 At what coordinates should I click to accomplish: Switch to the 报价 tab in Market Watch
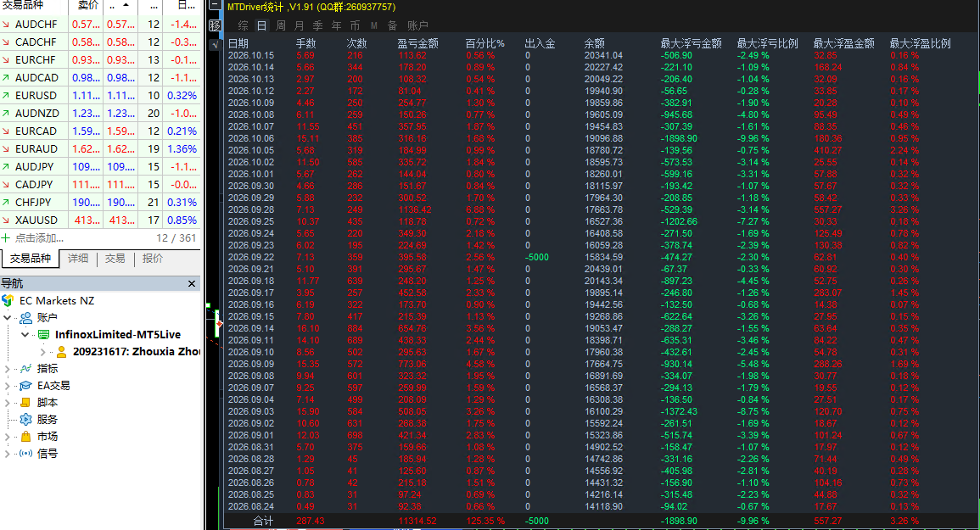click(153, 258)
